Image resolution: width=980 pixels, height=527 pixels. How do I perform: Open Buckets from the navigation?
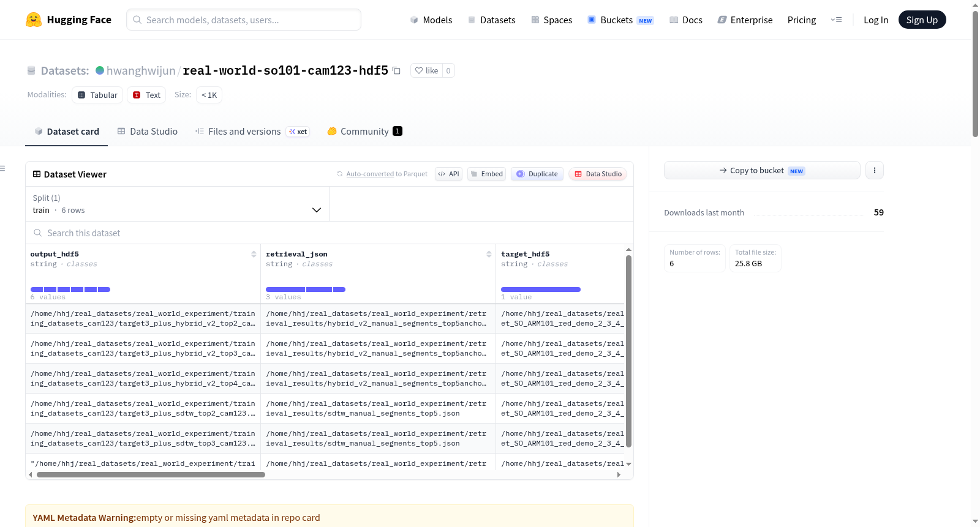[620, 20]
